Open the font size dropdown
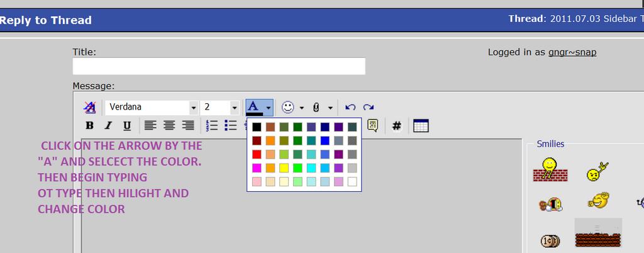This screenshot has width=644, height=253. (x=235, y=108)
